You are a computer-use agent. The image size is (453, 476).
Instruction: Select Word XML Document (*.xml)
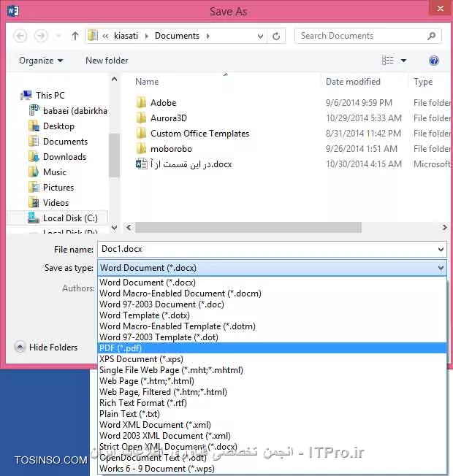coord(273,425)
